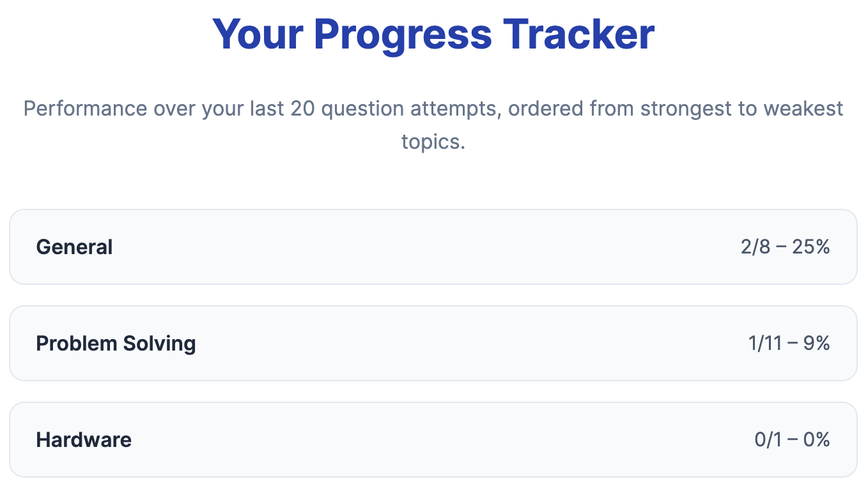Click the "General" topic label

pos(74,247)
